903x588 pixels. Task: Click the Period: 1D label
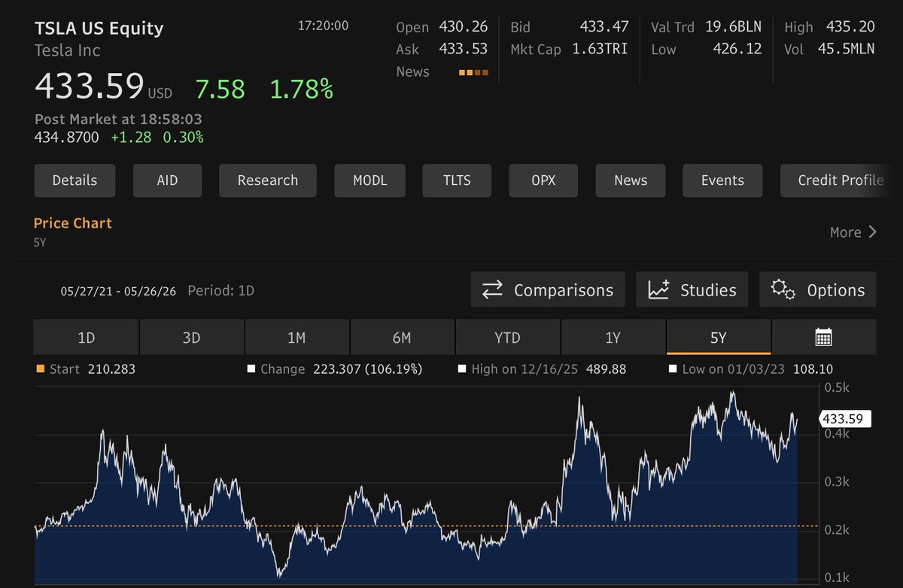[x=221, y=290]
